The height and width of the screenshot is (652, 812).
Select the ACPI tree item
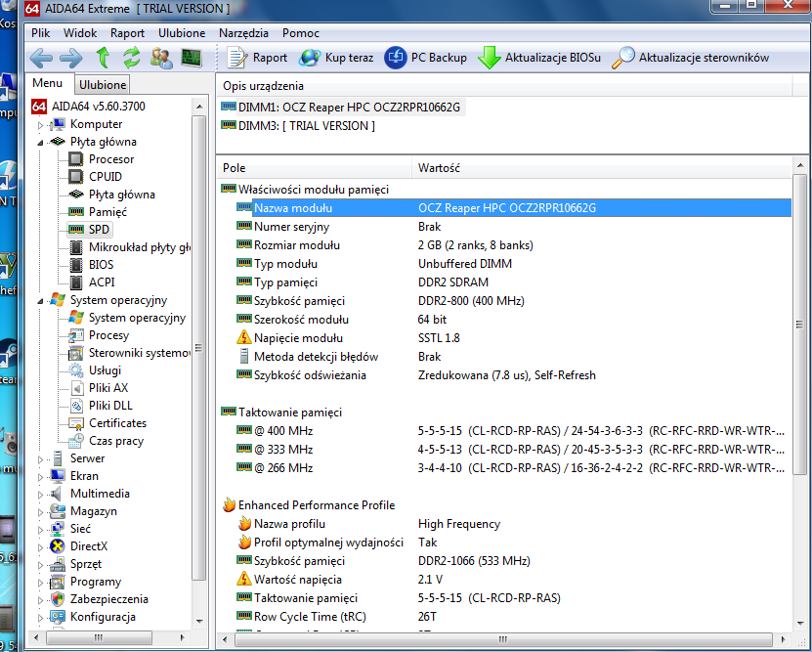click(102, 283)
